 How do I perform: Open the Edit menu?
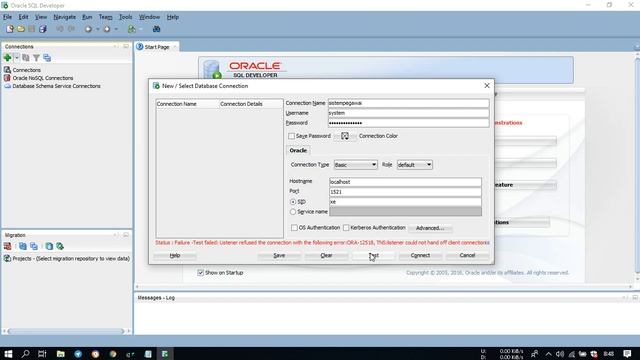click(23, 17)
